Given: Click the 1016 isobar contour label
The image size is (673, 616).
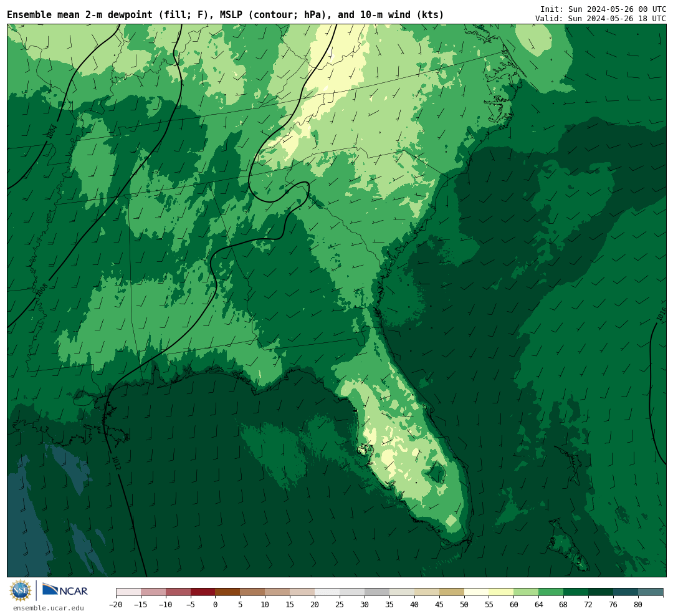Looking at the screenshot, I should [x=661, y=314].
